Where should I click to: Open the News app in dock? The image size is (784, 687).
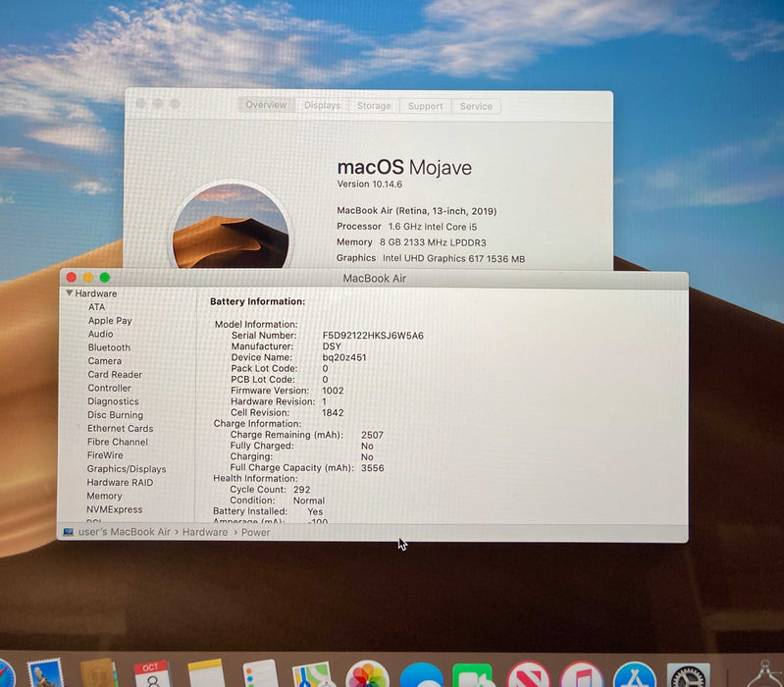(528, 675)
